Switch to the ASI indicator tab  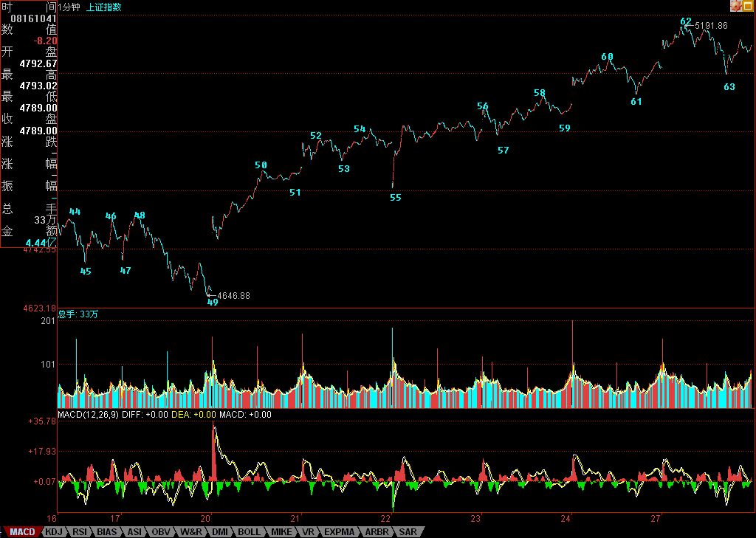pyautogui.click(x=134, y=531)
